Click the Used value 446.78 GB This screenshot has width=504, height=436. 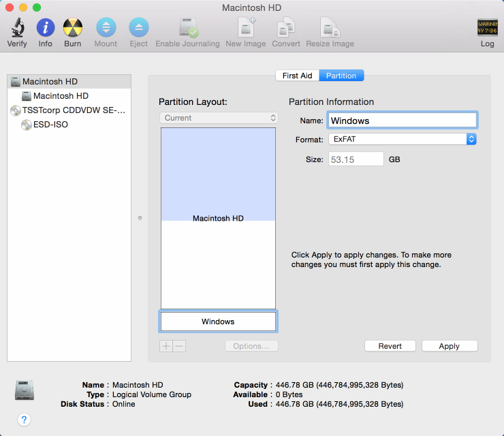pos(339,404)
